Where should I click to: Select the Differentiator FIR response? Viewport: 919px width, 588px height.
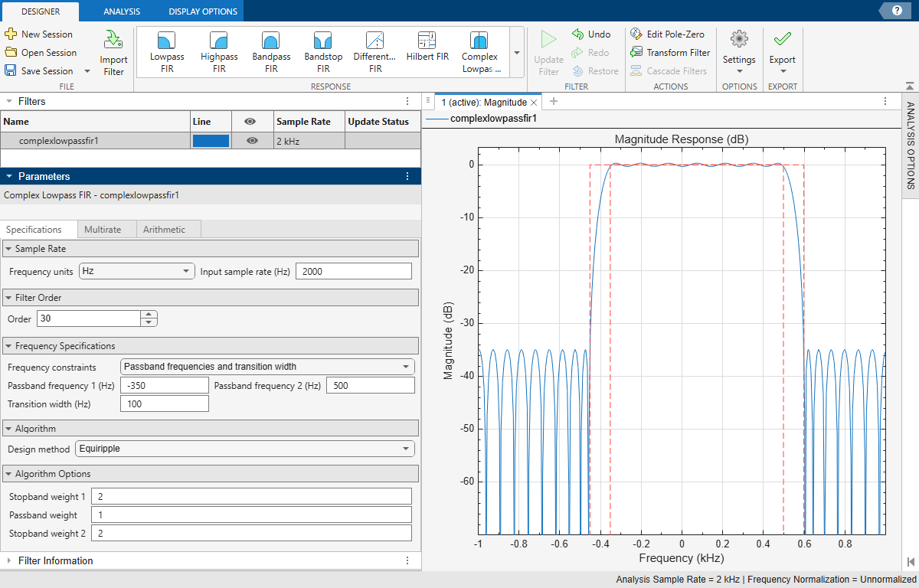(375, 52)
